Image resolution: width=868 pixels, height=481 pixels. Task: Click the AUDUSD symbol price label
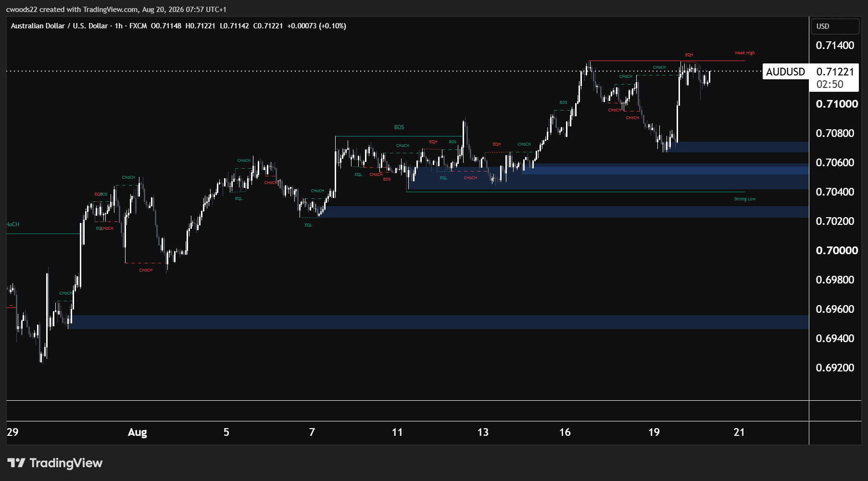pos(786,72)
